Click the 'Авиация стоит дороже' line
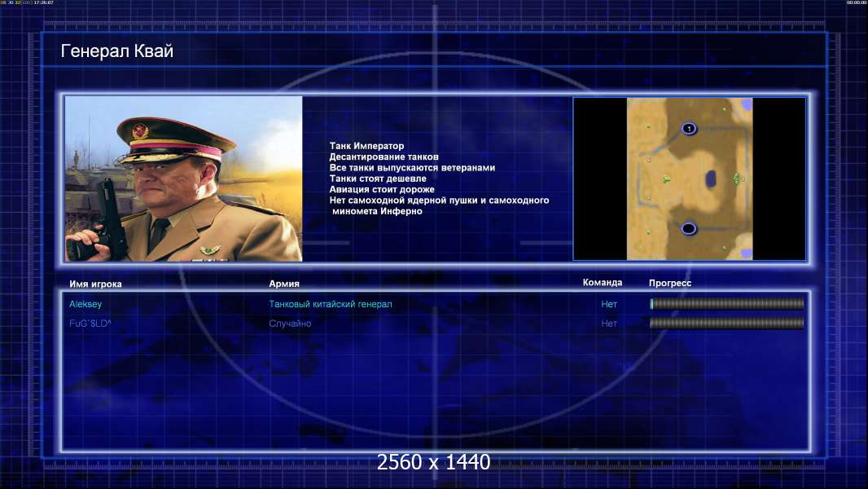868x489 pixels. tap(381, 189)
